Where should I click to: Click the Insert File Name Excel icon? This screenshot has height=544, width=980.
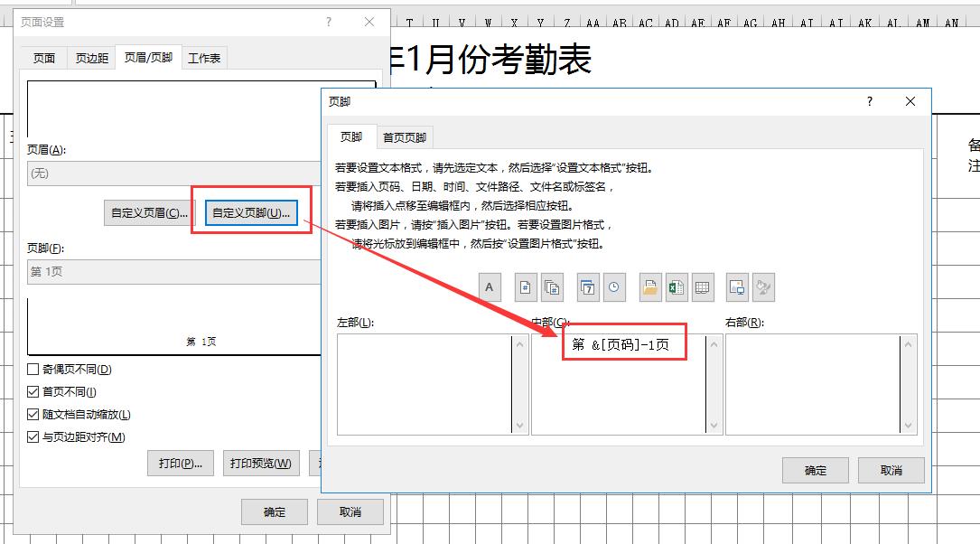677,286
